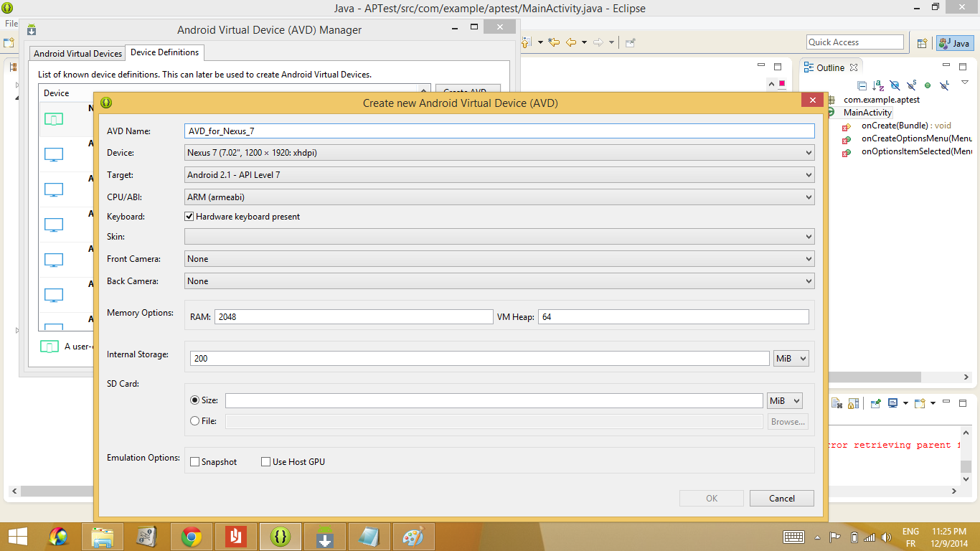
Task: Select onOptionsItemSelected in the Outline
Action: click(917, 151)
